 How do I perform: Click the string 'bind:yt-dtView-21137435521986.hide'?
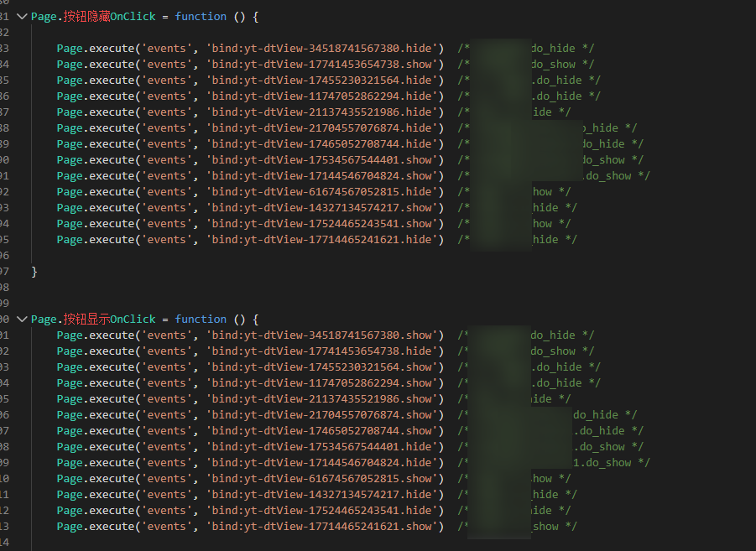tap(322, 112)
